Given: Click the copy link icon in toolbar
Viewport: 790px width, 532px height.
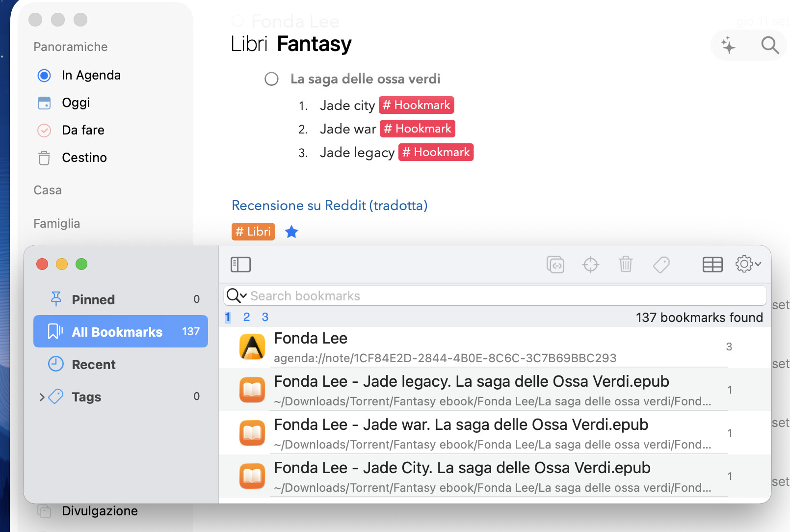Looking at the screenshot, I should [x=555, y=265].
